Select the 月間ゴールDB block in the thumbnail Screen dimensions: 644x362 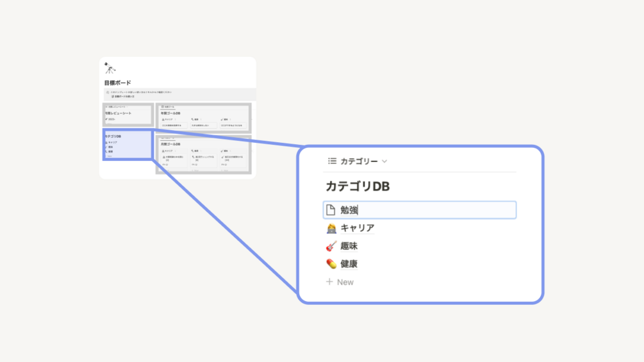point(202,154)
